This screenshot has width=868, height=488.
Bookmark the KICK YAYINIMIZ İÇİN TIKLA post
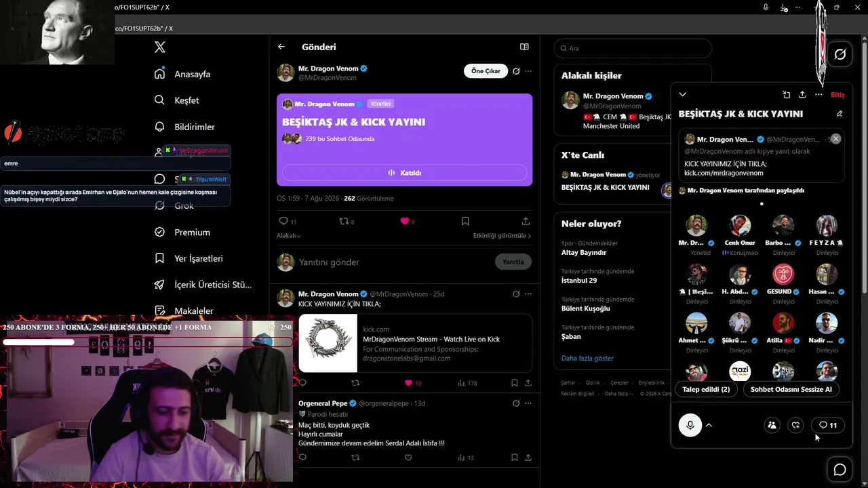coord(515,383)
